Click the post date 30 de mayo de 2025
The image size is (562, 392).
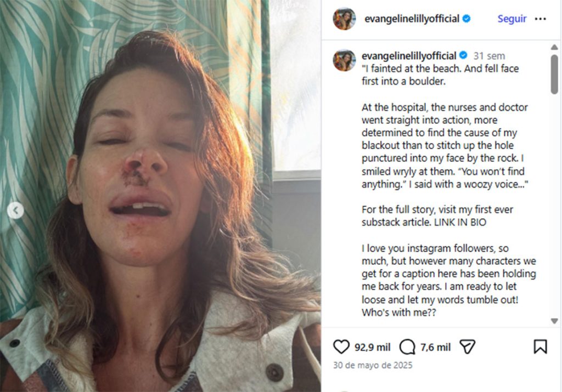[x=373, y=365]
